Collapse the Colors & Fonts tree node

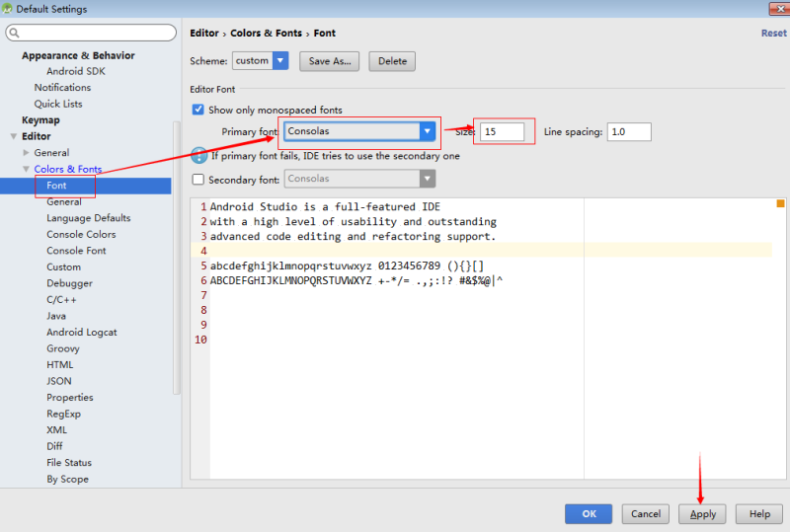point(27,169)
